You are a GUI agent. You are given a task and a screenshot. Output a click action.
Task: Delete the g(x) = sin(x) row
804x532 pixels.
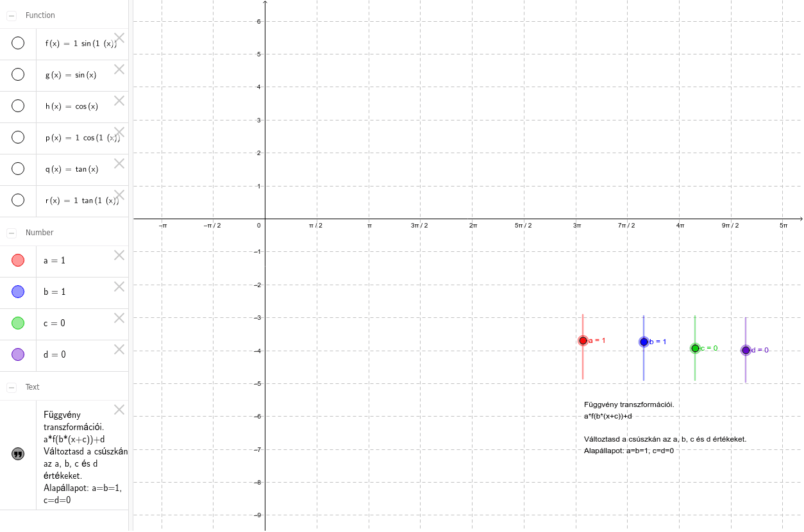click(119, 69)
